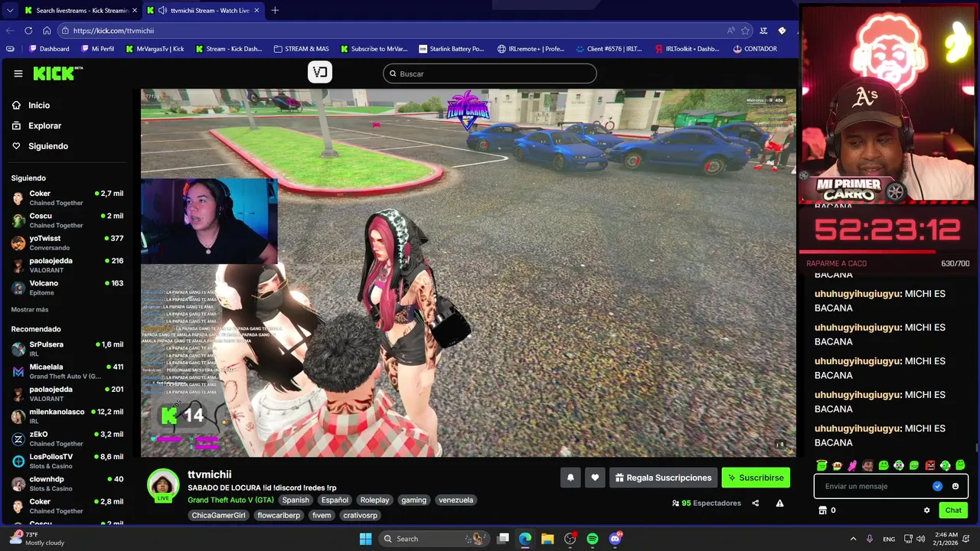Open Siguiendo in the sidebar
The height and width of the screenshot is (551, 980).
[x=47, y=146]
